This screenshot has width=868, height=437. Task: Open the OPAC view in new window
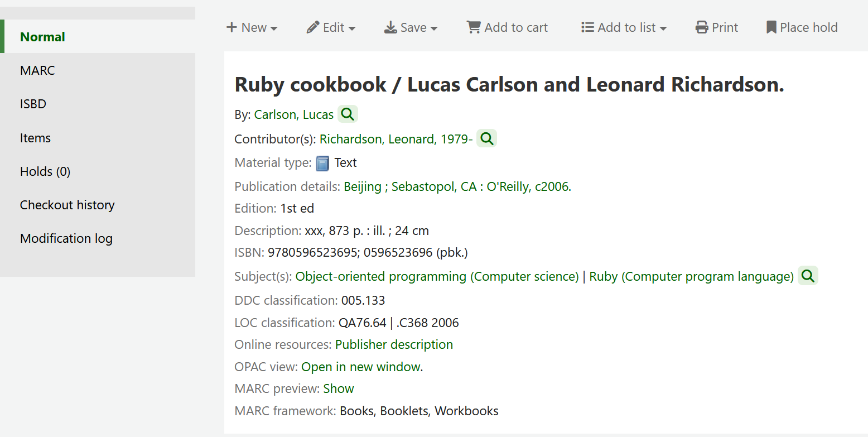(x=361, y=366)
